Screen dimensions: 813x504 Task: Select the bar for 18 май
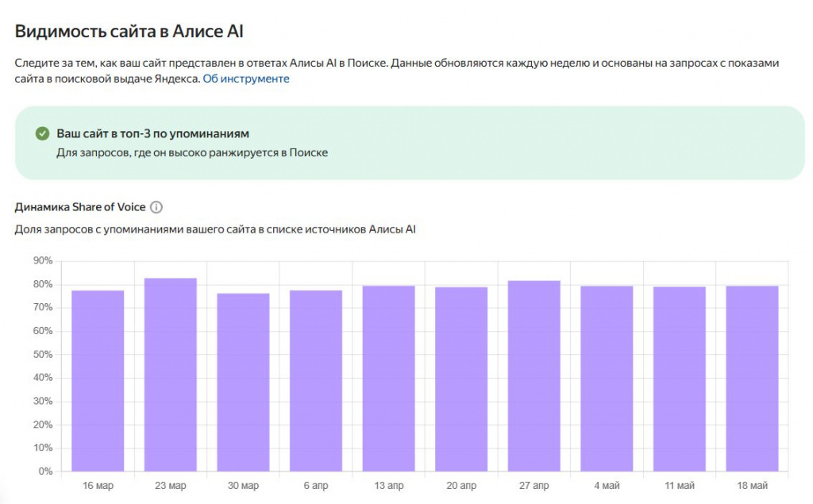[x=753, y=379]
